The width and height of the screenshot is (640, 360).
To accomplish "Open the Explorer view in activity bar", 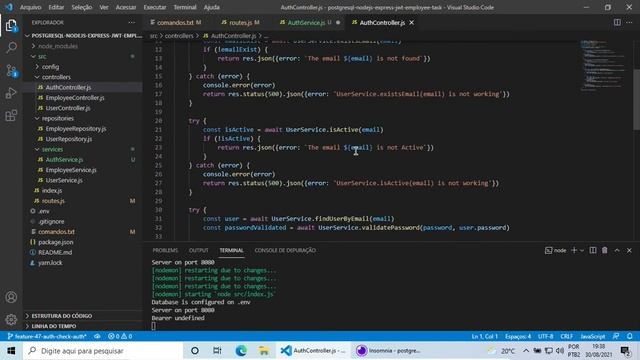I will pos(11,26).
